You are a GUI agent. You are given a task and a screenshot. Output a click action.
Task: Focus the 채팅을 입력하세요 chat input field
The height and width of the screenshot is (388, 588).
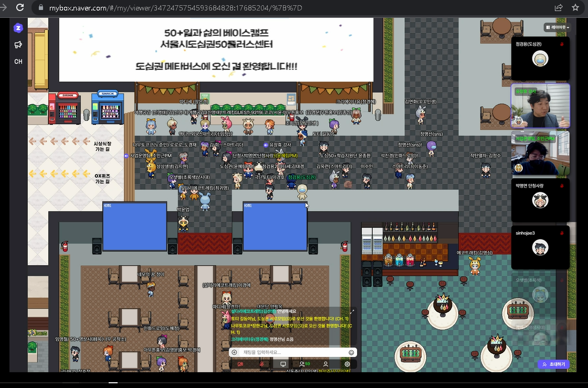click(x=293, y=352)
